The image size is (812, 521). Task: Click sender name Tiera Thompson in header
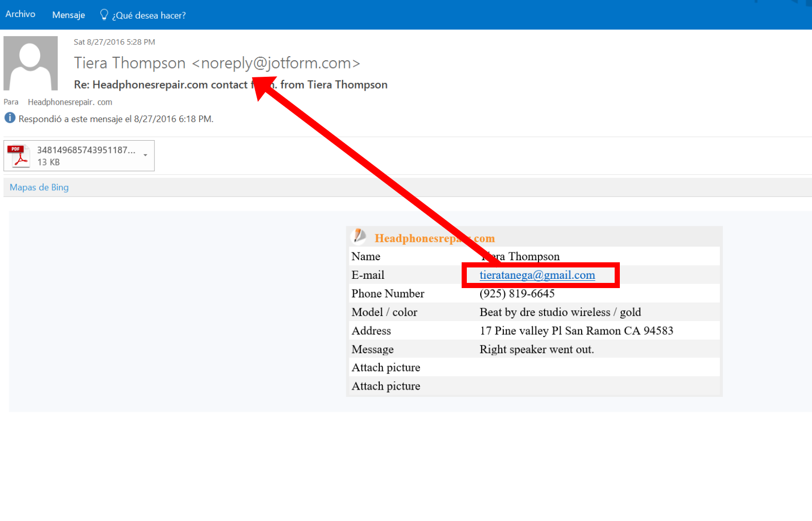pos(130,63)
